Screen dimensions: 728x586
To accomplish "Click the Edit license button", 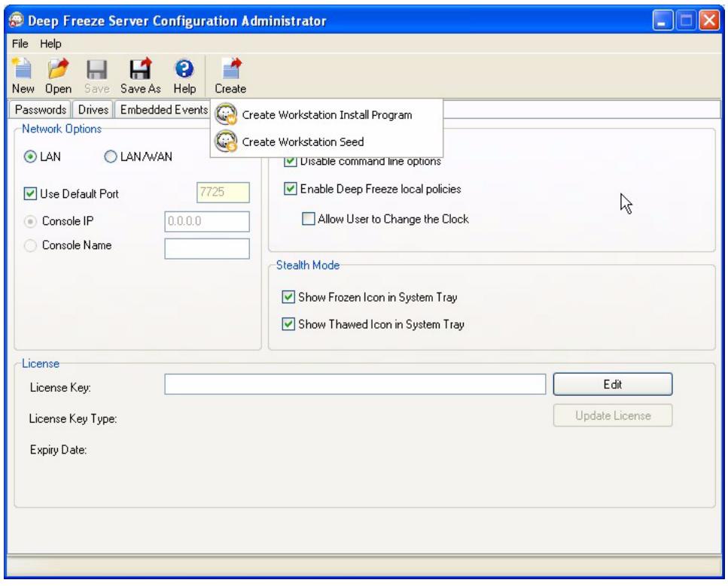I will coord(612,384).
